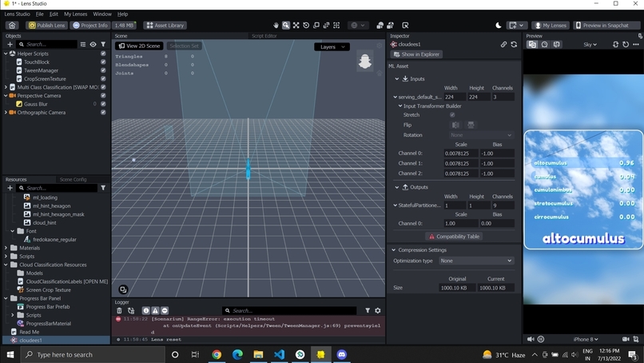The width and height of the screenshot is (644, 363).
Task: Toggle CropScreenTexture object checkbox
Action: [x=103, y=78]
